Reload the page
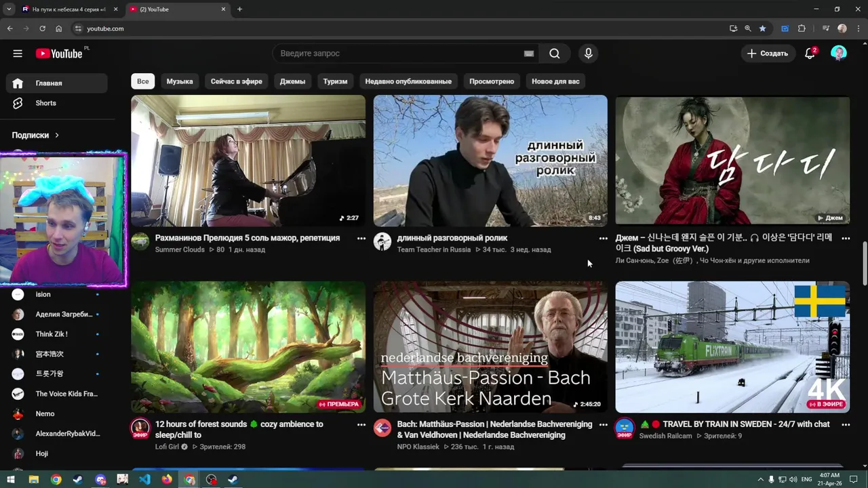 click(x=42, y=28)
